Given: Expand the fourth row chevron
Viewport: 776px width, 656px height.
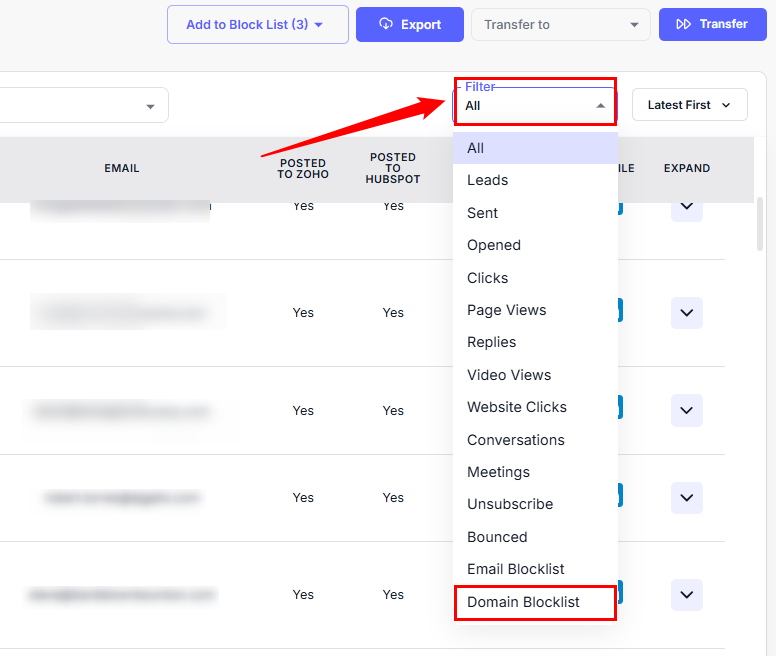Looking at the screenshot, I should click(x=686, y=497).
